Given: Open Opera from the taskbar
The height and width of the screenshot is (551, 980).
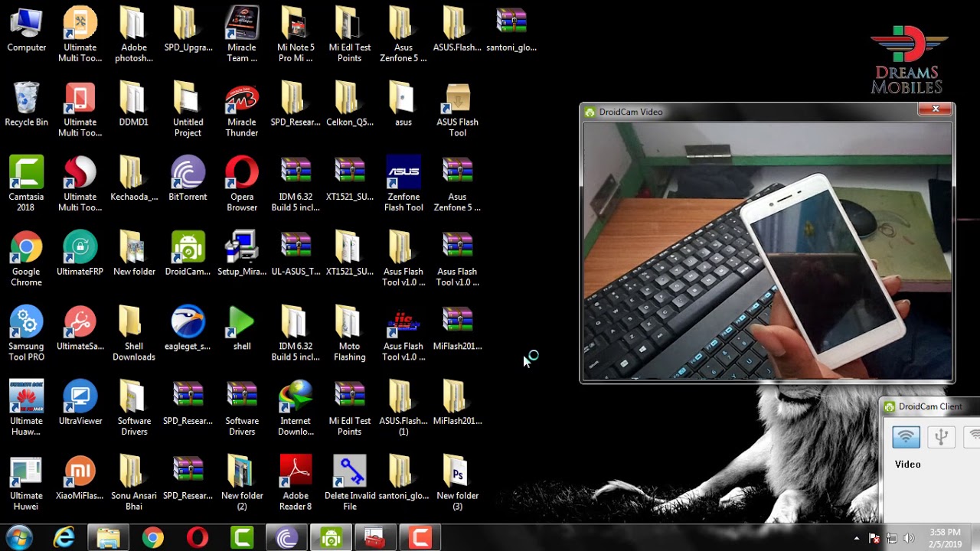Looking at the screenshot, I should [198, 538].
